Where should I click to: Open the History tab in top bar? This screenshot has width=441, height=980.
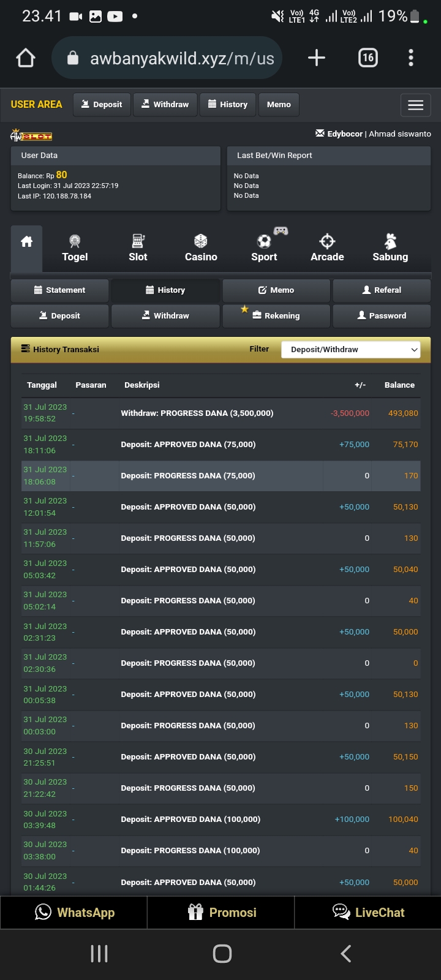227,105
